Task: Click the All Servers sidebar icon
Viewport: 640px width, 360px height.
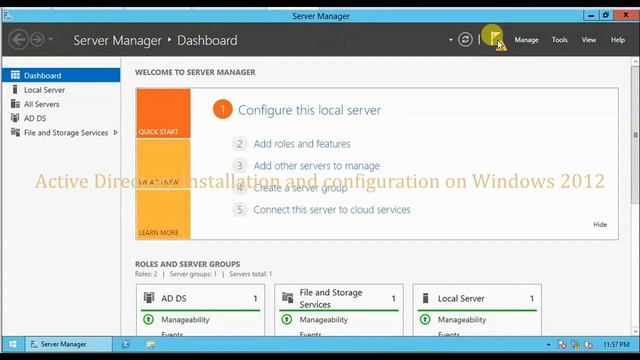Action: [x=15, y=104]
